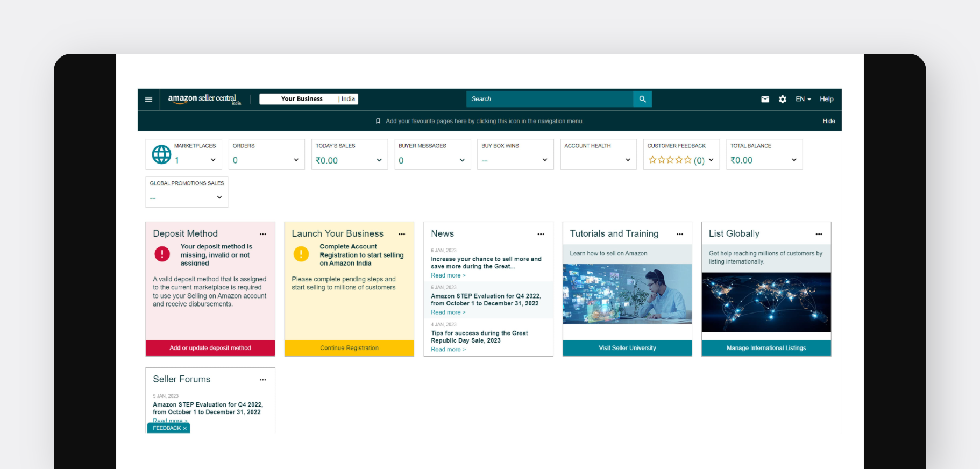Click Visit Seller University button
Screen dimensions: 980x469
tap(627, 348)
